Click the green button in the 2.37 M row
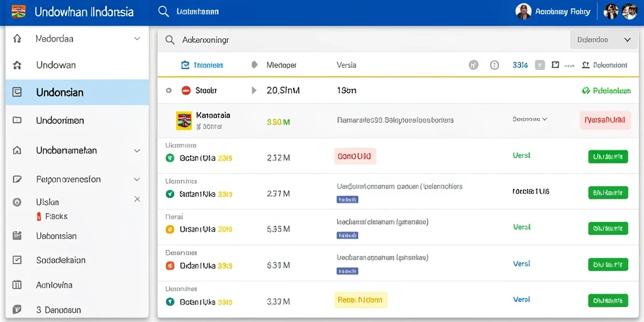The image size is (644, 322). pyautogui.click(x=608, y=192)
